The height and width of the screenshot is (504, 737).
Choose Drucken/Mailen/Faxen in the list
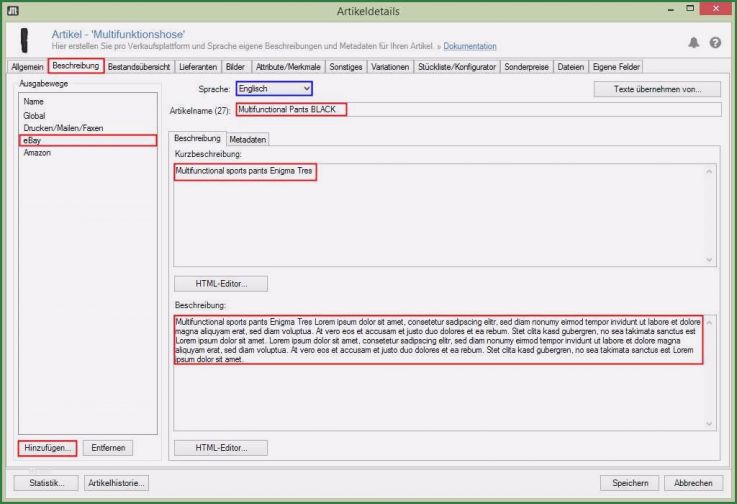pos(63,128)
